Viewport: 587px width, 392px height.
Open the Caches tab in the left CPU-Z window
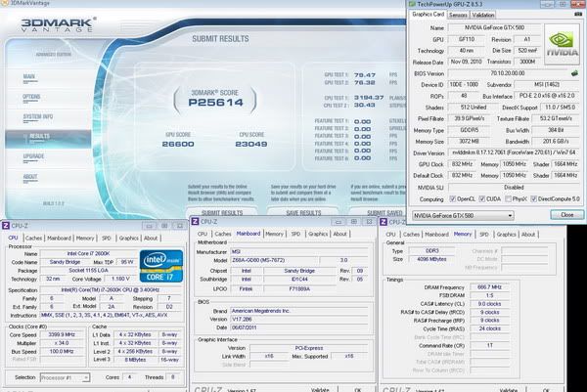point(33,238)
